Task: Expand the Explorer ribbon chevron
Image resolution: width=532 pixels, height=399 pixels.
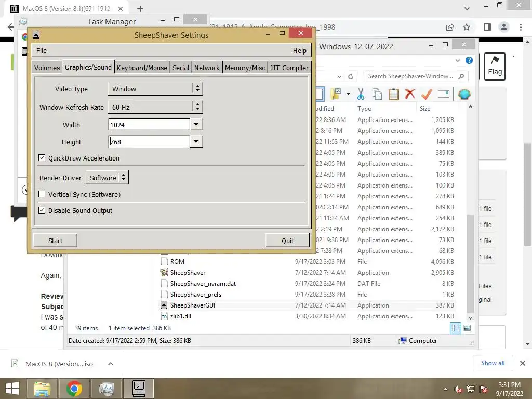Action: pyautogui.click(x=457, y=60)
